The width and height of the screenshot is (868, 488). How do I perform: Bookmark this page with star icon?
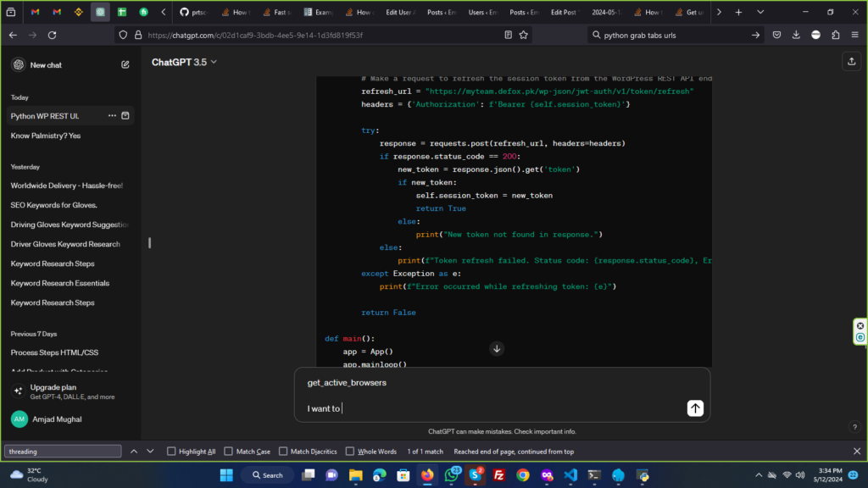524,36
